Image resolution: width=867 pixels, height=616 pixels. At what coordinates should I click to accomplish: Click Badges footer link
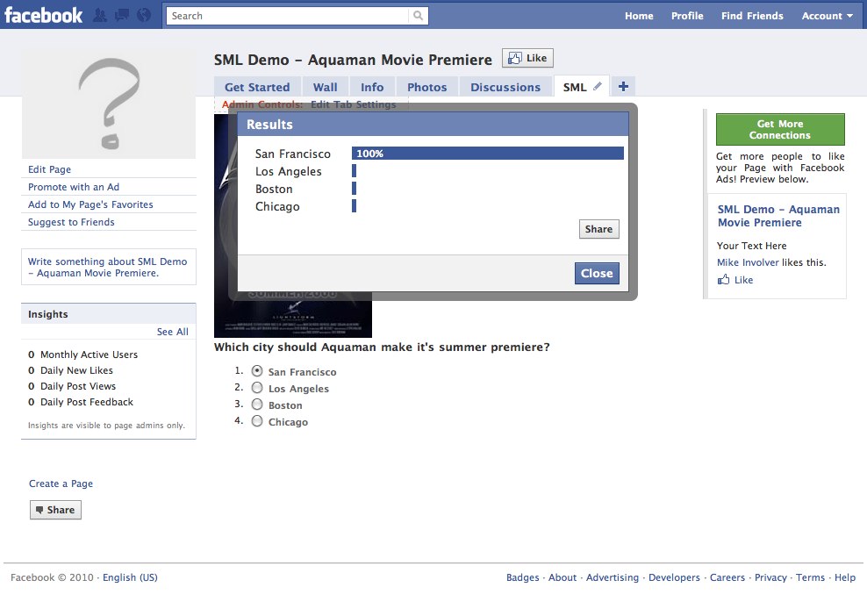tap(522, 577)
